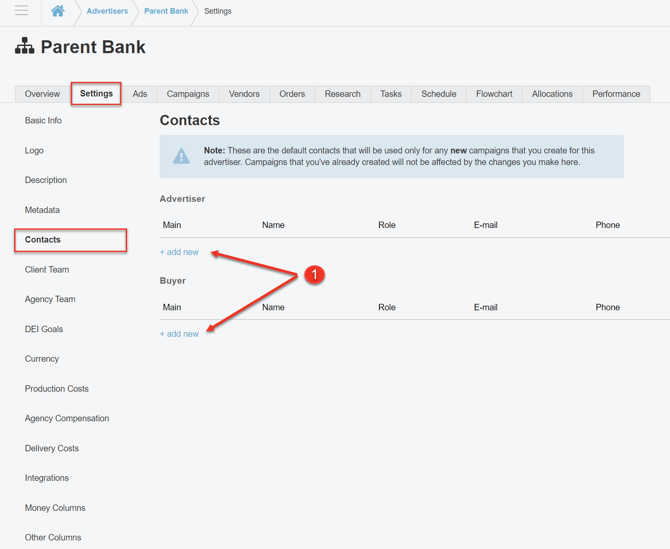Screen dimensions: 670x549
Task: Click E-mail column header in Advertiser table
Action: pos(485,225)
